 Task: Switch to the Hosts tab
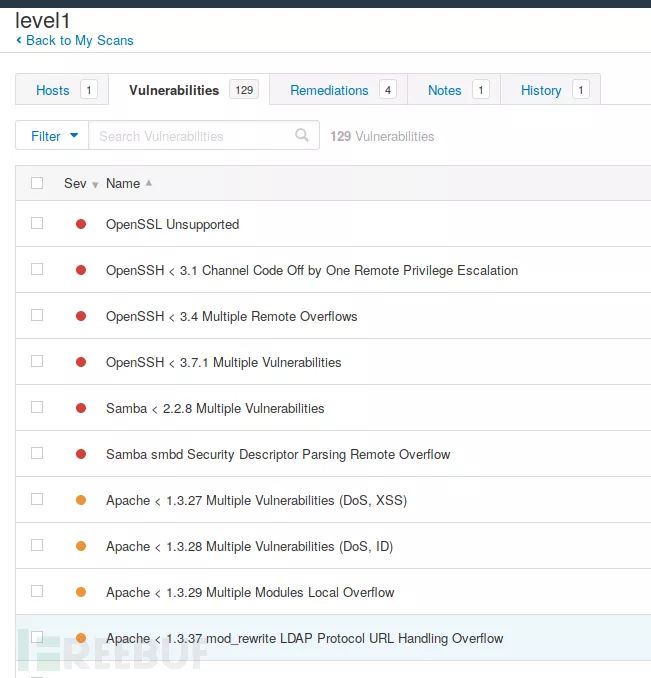coord(62,90)
